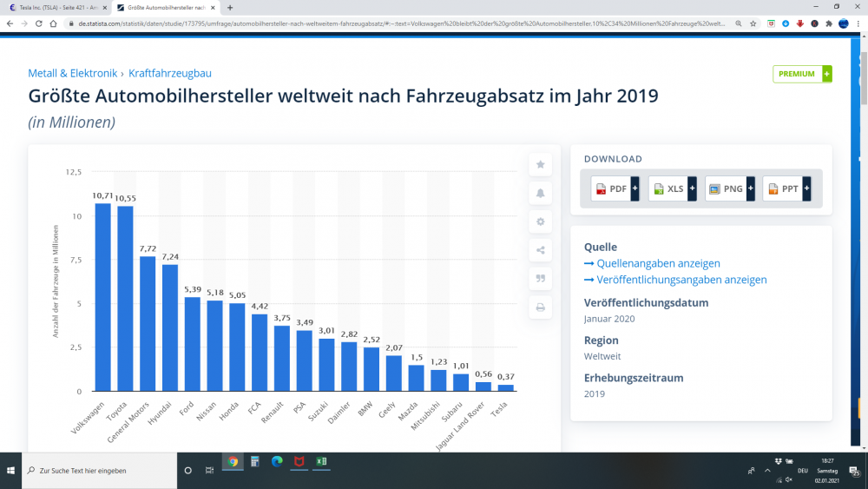868x489 pixels.
Task: Open chart settings gear icon
Action: click(540, 221)
